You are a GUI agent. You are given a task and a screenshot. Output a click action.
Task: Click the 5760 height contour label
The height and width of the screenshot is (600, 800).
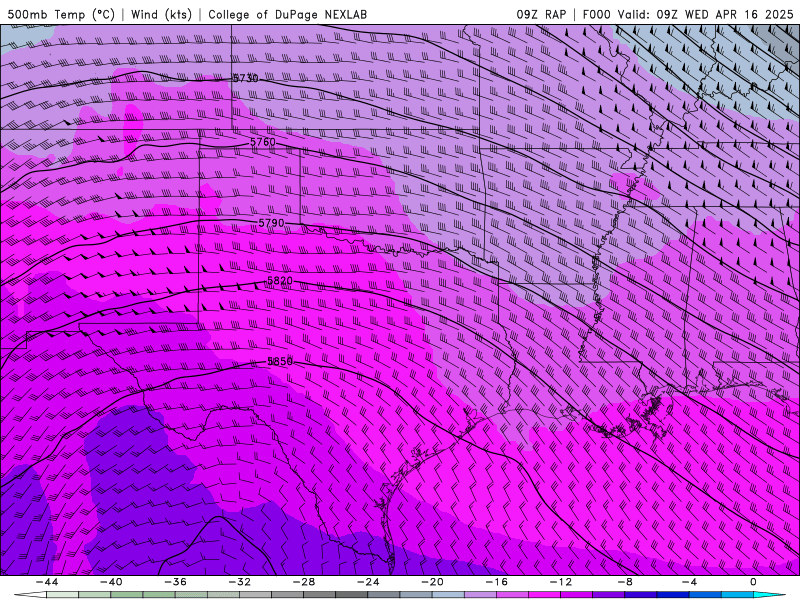(x=263, y=142)
